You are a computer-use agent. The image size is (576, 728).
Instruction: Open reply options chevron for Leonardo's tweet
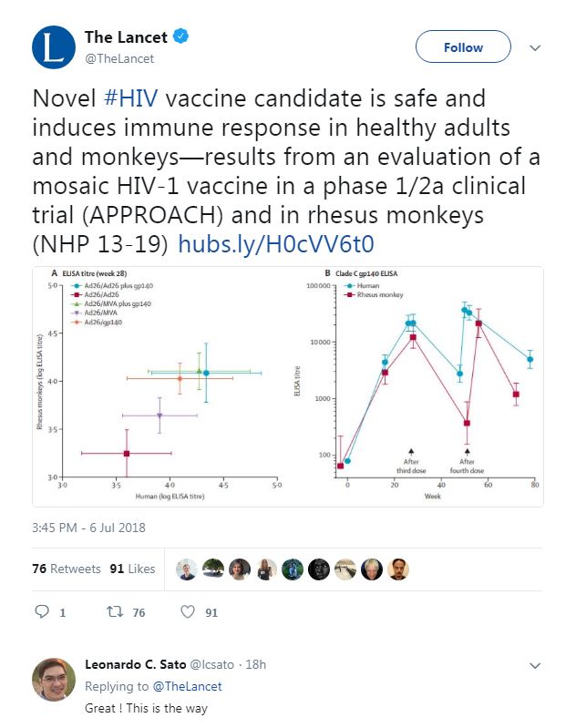point(535,666)
